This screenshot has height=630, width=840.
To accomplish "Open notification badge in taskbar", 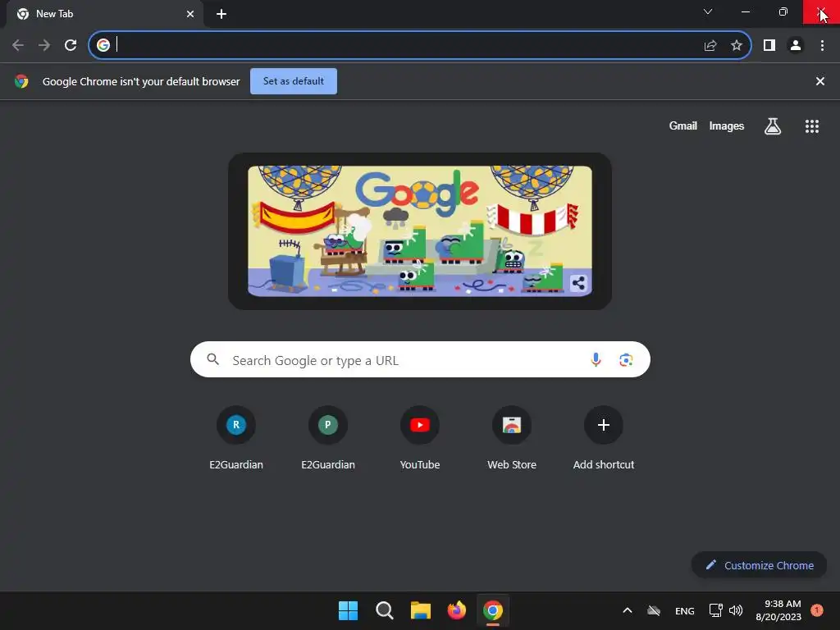I will [817, 609].
